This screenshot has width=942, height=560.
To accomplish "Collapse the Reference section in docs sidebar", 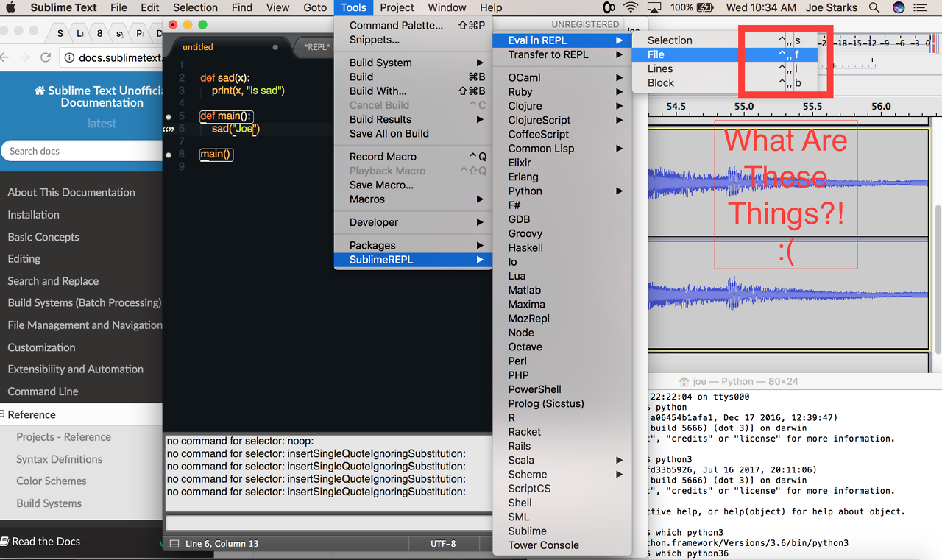I will [x=4, y=414].
